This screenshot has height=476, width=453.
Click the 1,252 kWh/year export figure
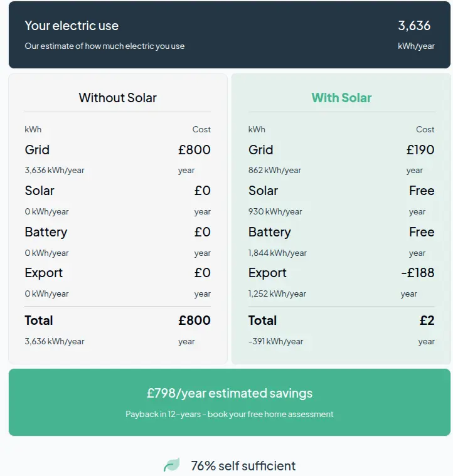(x=277, y=294)
